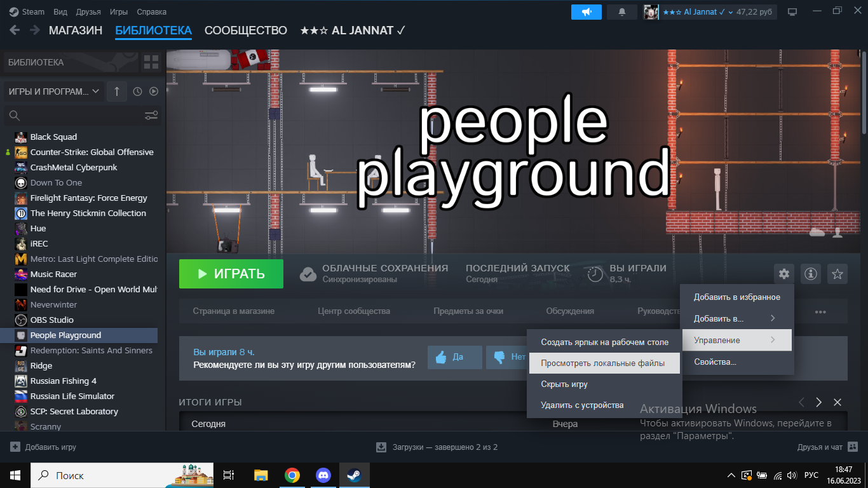Switch to the Сообщество tab
The width and height of the screenshot is (868, 488).
246,30
